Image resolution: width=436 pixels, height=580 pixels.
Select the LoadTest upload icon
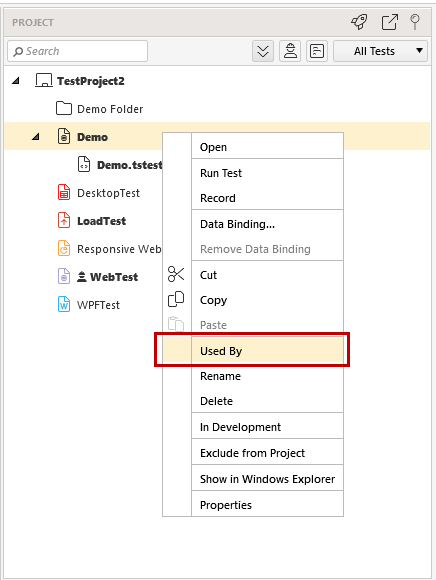pos(64,220)
